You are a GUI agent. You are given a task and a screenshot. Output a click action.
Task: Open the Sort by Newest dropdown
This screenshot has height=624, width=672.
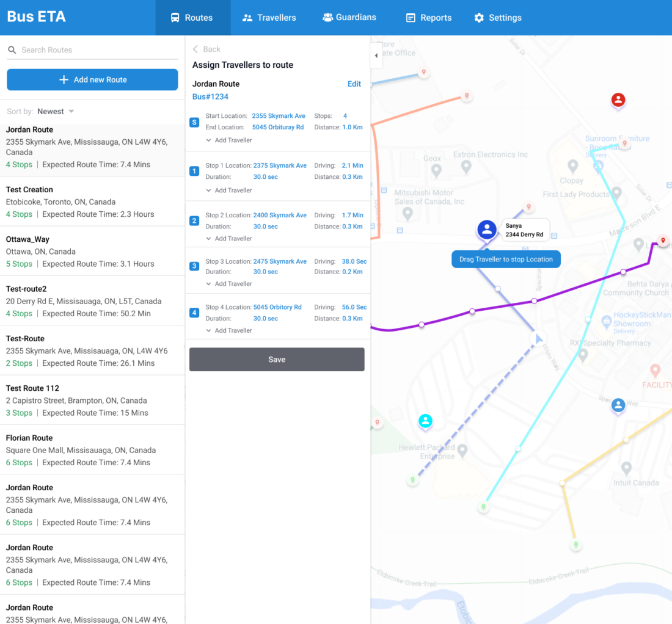click(56, 112)
